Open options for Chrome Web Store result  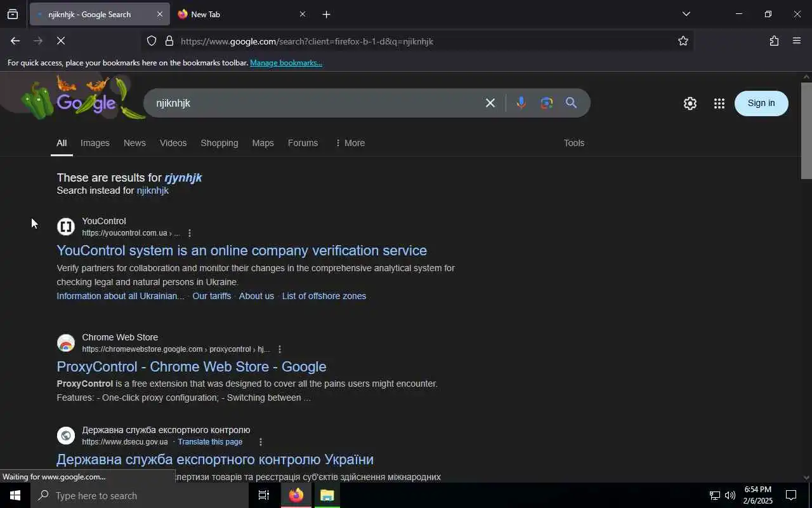pos(280,349)
